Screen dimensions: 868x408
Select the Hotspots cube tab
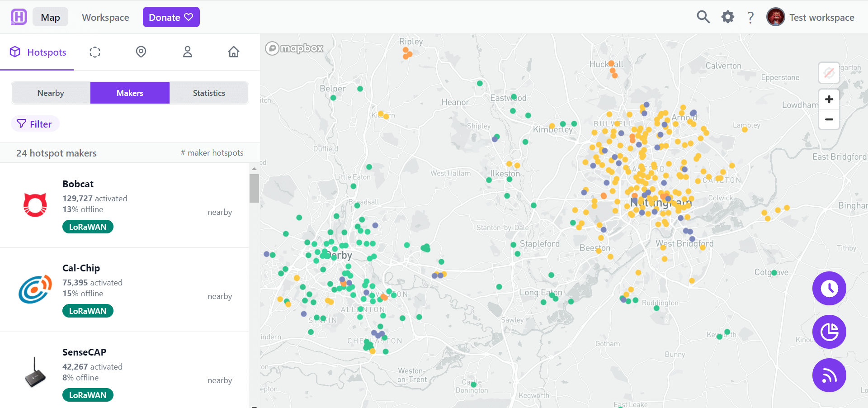coord(38,52)
